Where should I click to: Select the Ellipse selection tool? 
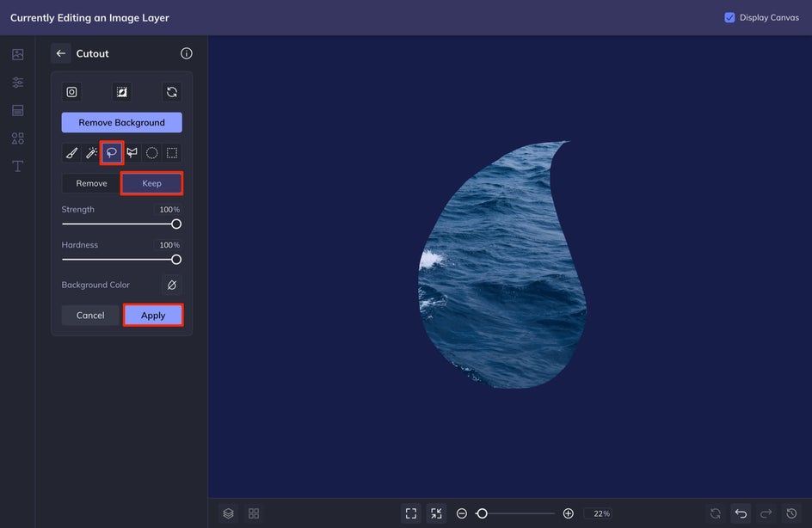click(151, 153)
